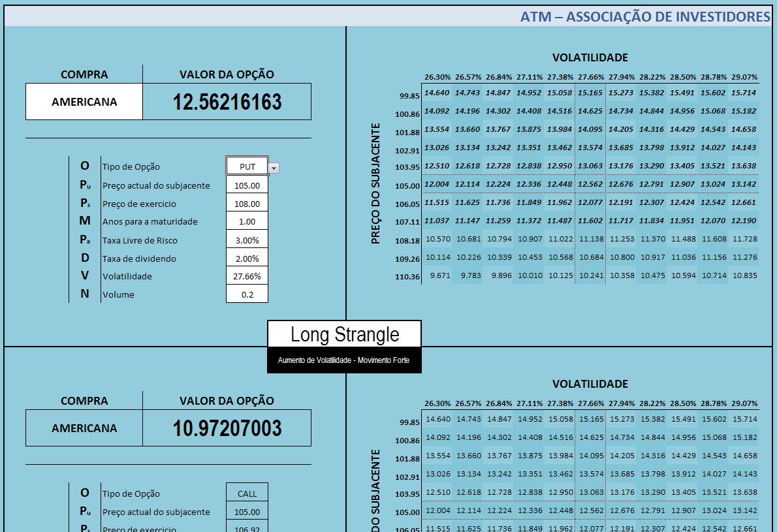Click the CALL option type cell
The image size is (777, 532).
coord(247,493)
